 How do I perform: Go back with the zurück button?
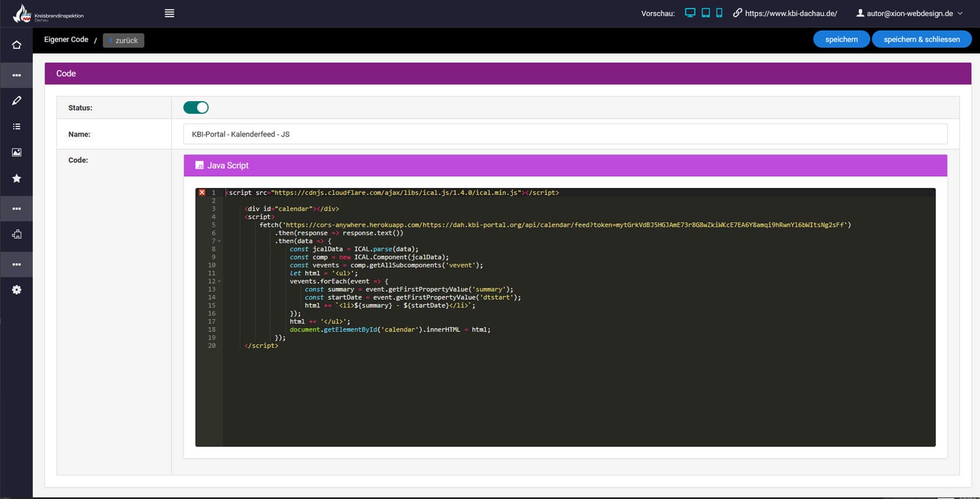[123, 41]
